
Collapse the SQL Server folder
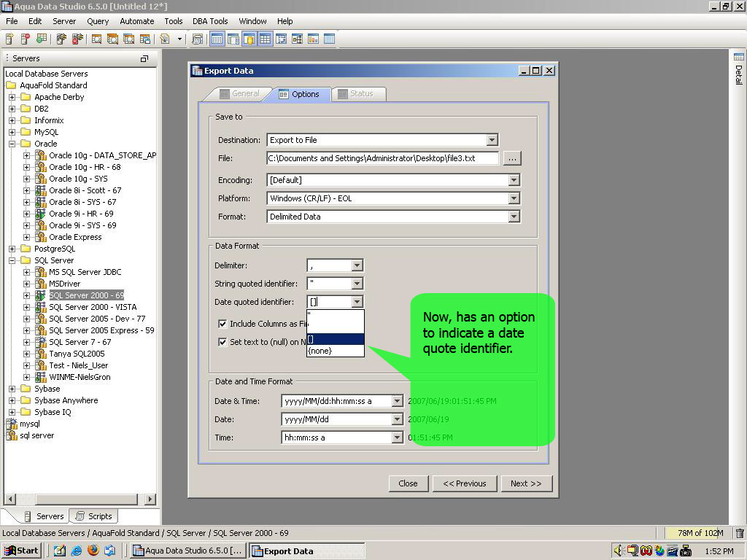click(x=12, y=260)
